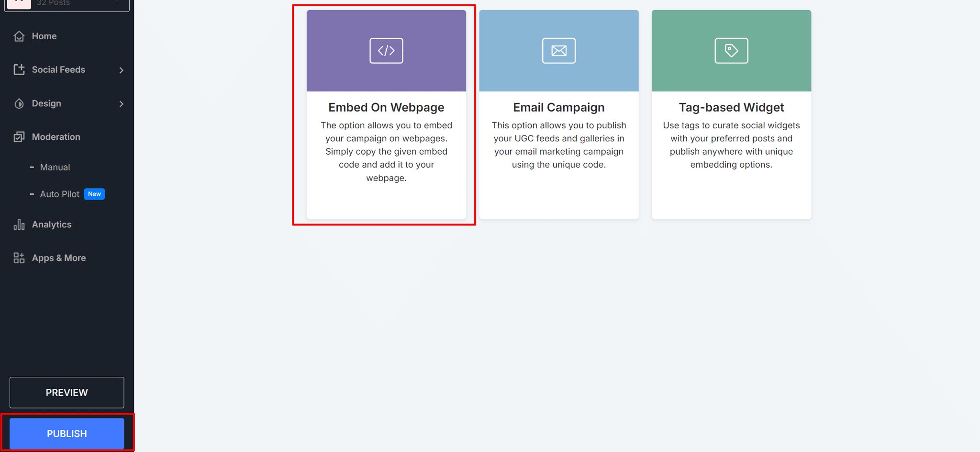Screen dimensions: 980x452
Task: Open Auto Pilot moderation settings
Action: 60,194
